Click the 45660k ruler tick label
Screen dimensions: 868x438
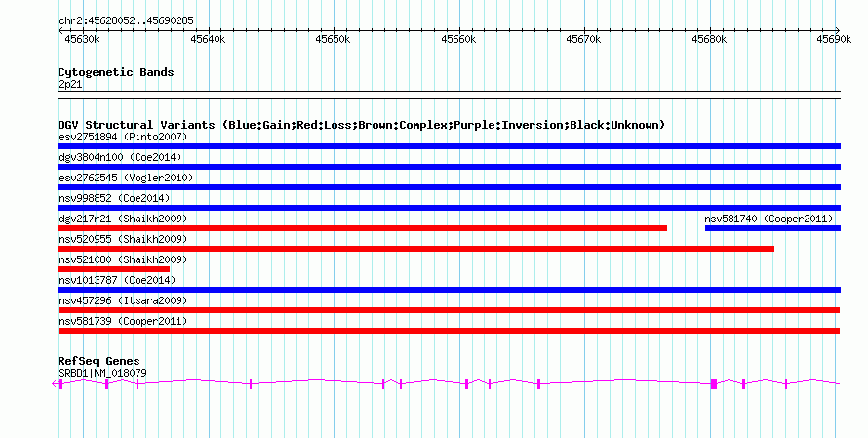point(458,40)
